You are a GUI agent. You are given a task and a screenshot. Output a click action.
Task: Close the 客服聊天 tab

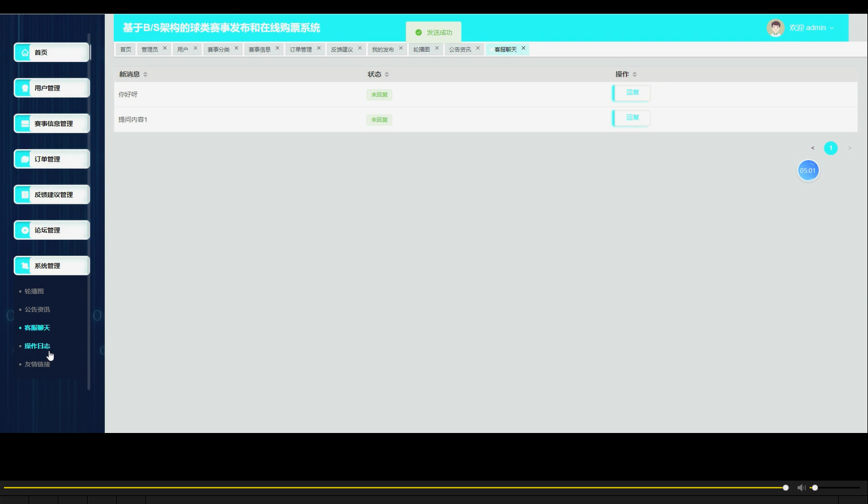pyautogui.click(x=523, y=48)
